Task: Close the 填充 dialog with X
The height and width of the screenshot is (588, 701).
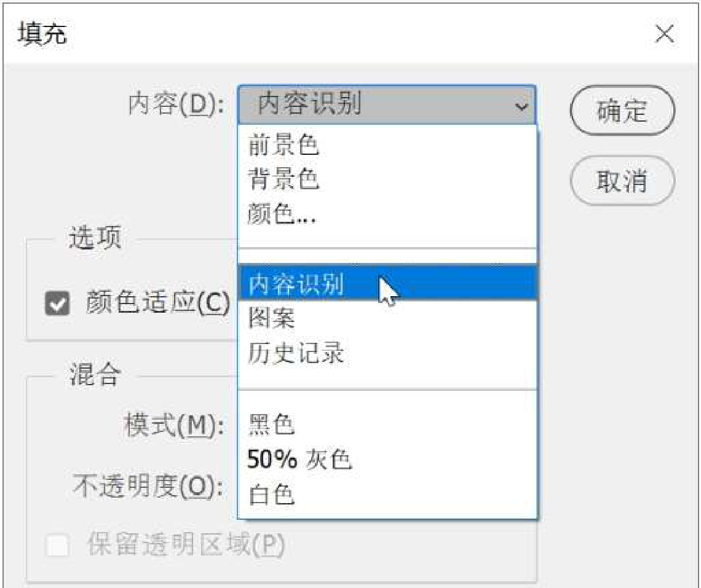Action: coord(665,34)
